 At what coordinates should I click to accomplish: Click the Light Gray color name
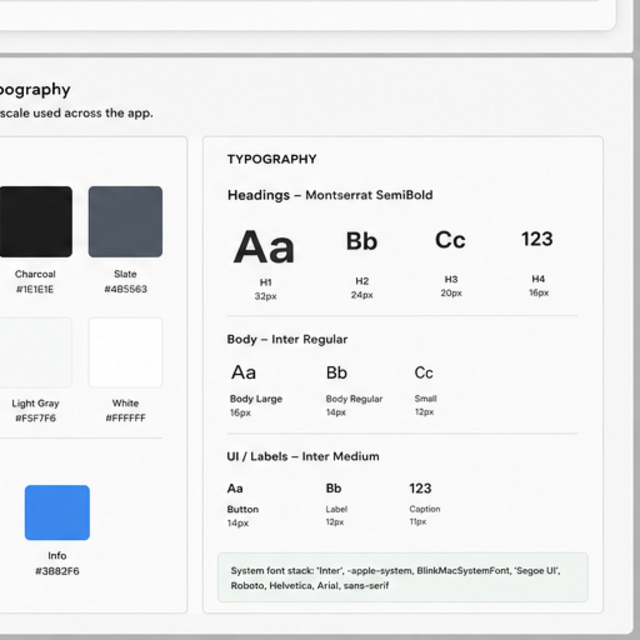click(x=35, y=403)
